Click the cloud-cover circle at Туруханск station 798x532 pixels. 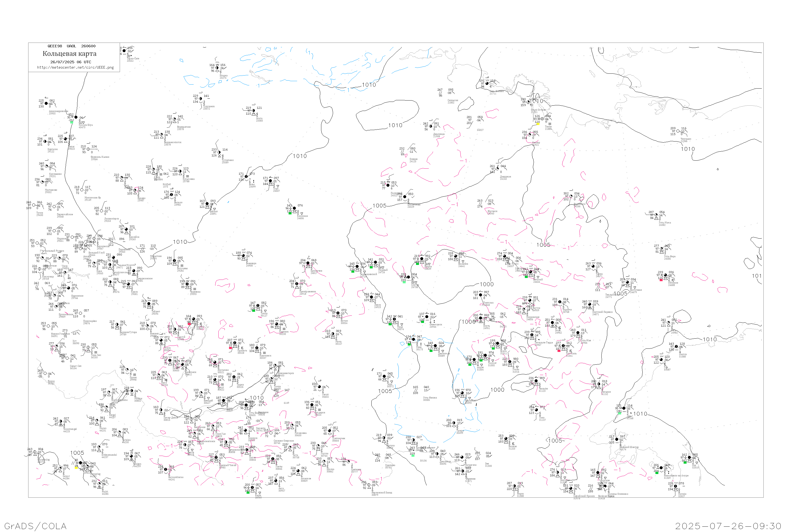(201, 99)
